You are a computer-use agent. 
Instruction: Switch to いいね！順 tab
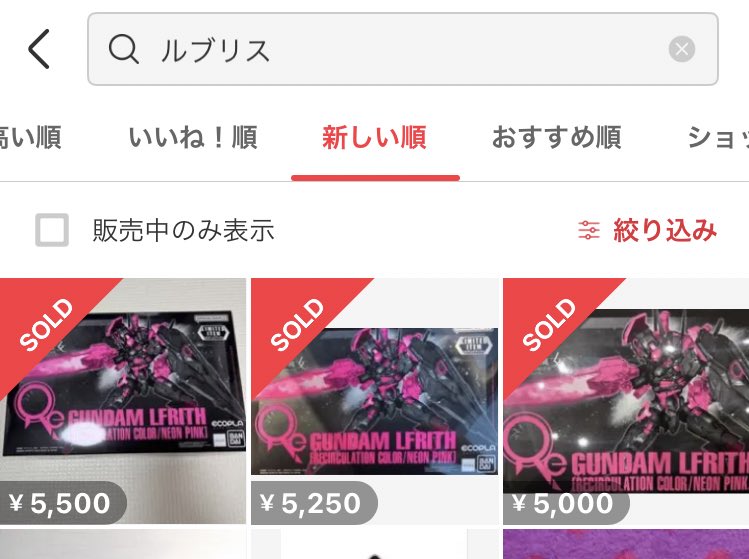click(193, 138)
